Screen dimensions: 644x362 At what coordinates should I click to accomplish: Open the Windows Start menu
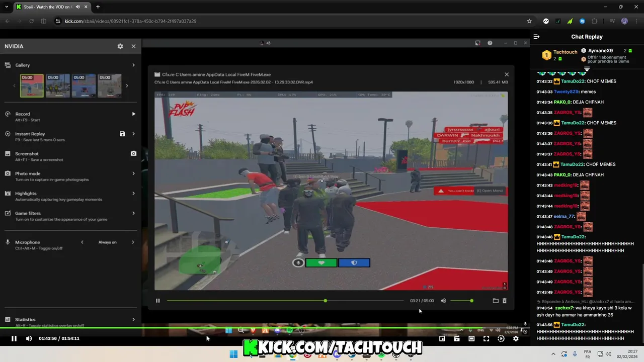pyautogui.click(x=233, y=354)
